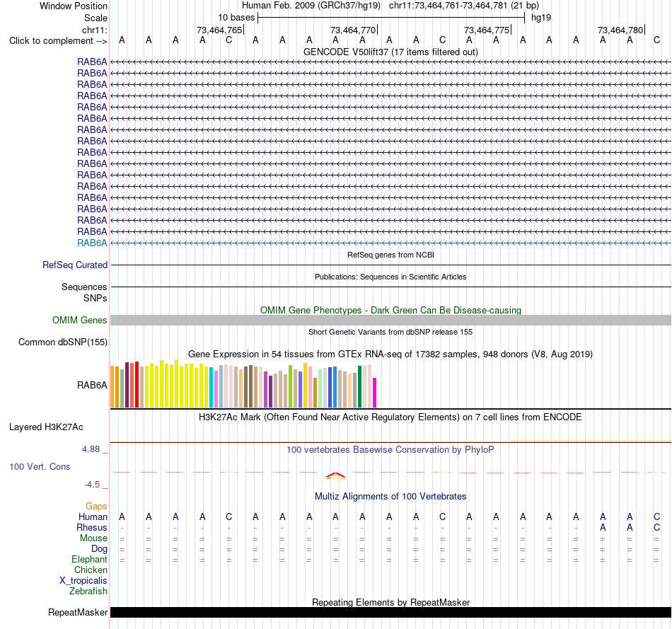This screenshot has width=672, height=629.
Task: Open 'Short Genetic Variants from dbSNP release 155'
Action: click(390, 332)
